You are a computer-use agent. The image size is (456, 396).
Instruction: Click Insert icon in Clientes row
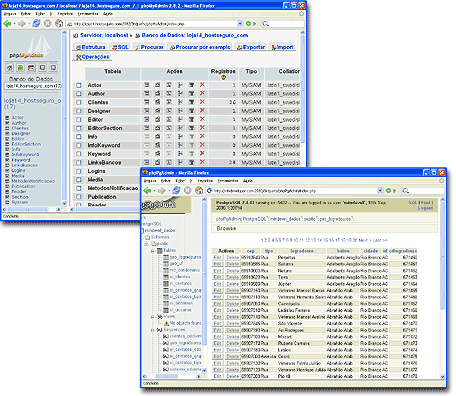180,102
